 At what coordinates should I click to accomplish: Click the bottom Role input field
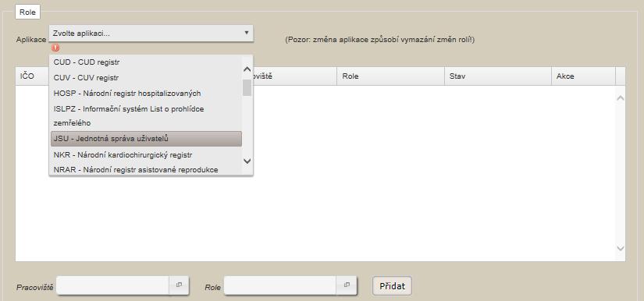click(280, 285)
